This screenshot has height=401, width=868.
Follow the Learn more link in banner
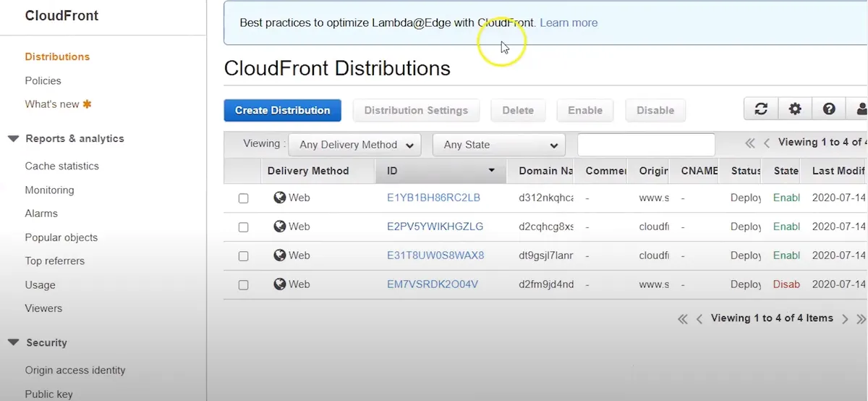point(569,22)
